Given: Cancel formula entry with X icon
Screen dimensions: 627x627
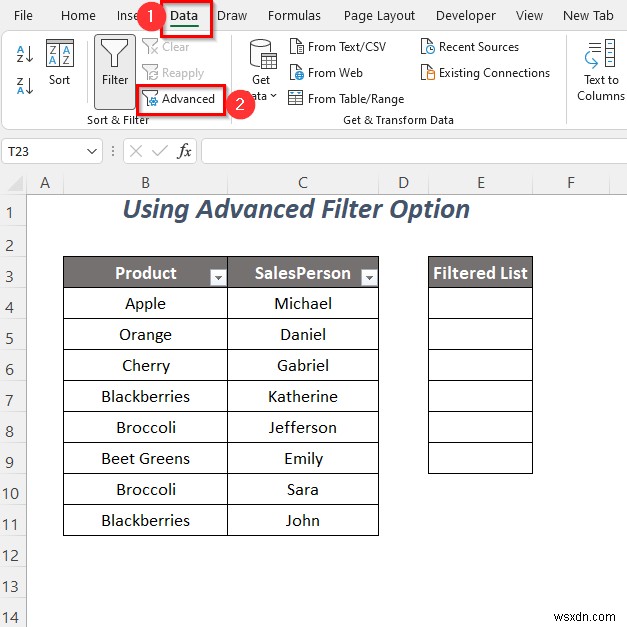Looking at the screenshot, I should tap(136, 152).
